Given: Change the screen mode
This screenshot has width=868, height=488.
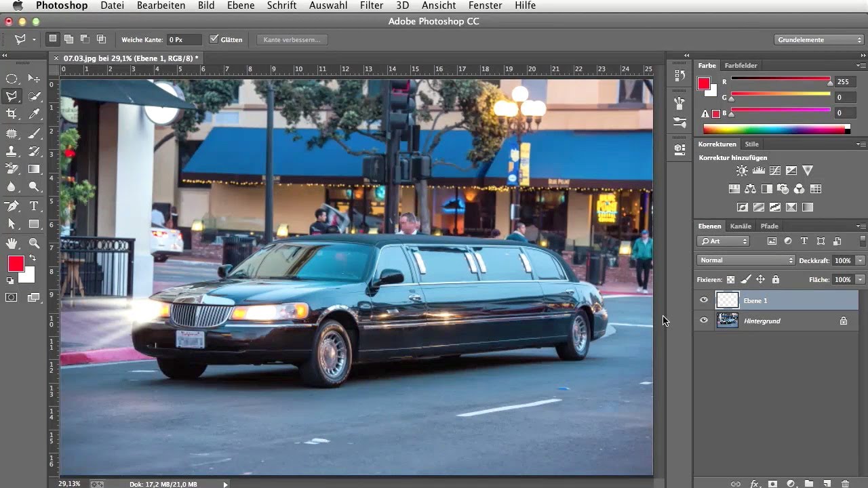Looking at the screenshot, I should pos(34,297).
